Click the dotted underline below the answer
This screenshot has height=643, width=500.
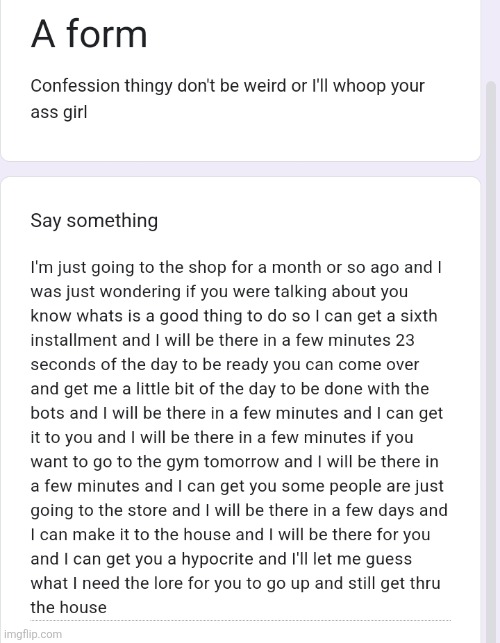click(240, 620)
